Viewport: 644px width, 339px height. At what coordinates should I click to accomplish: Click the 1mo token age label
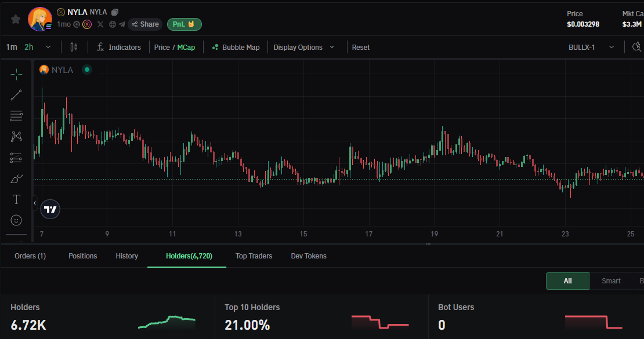click(64, 24)
